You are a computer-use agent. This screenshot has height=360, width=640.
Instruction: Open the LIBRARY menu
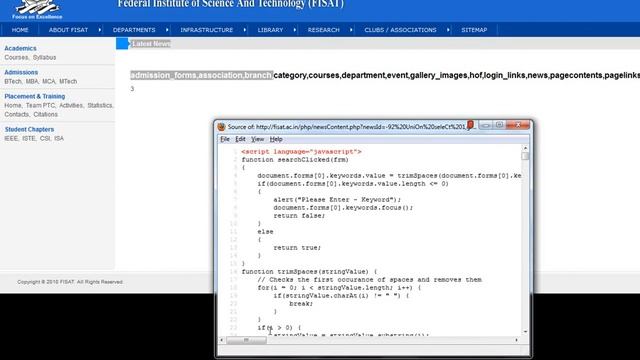(270, 30)
